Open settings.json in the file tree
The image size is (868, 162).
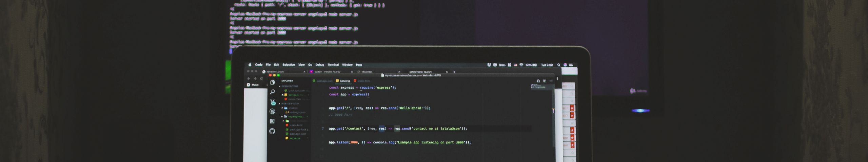click(297, 112)
